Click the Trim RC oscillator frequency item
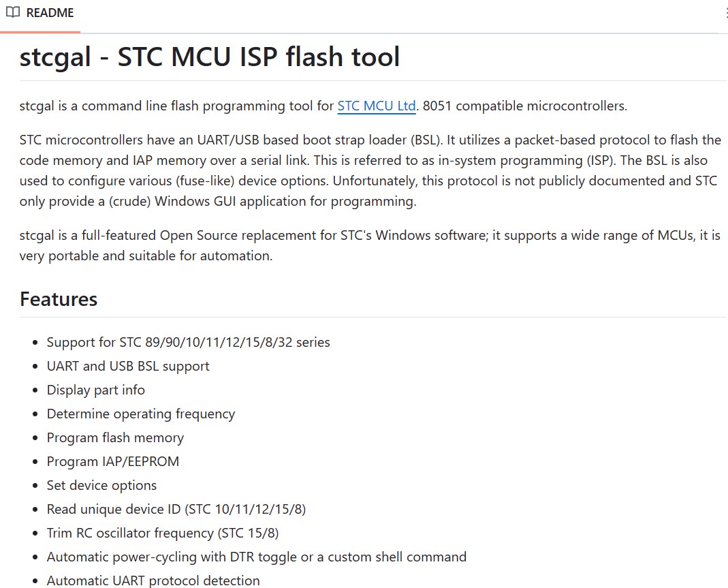 pos(163,533)
